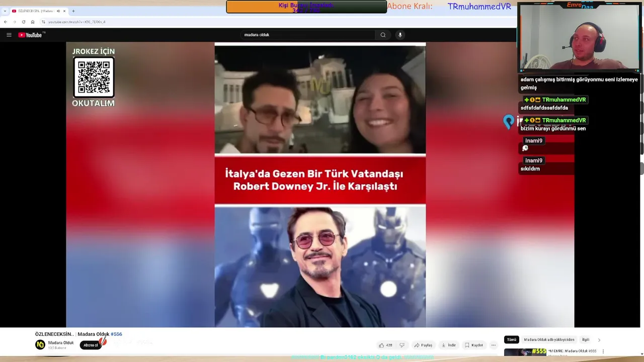This screenshot has height=362, width=644.
Task: Open a new browser tab
Action: pyautogui.click(x=73, y=11)
